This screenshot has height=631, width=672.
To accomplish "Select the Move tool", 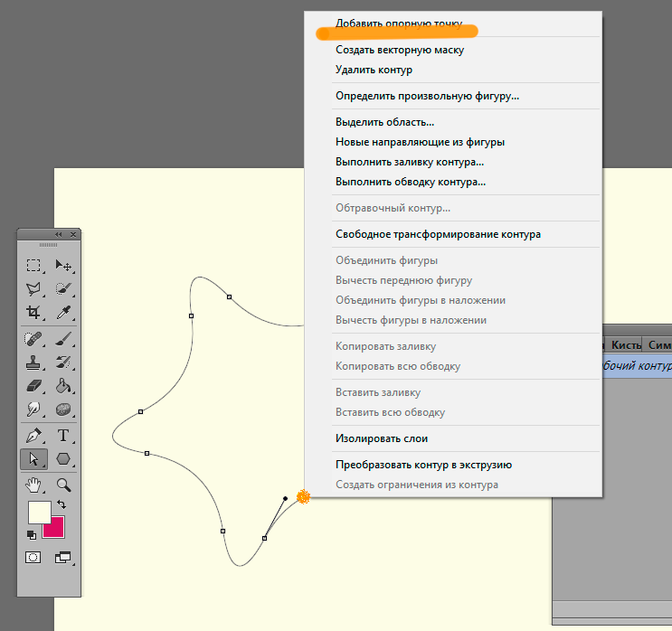I will 63,266.
